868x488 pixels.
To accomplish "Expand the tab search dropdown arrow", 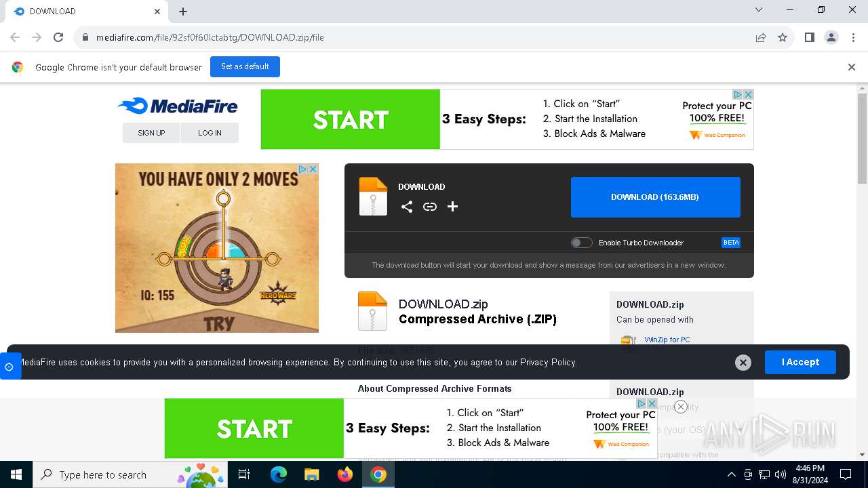I will click(x=759, y=10).
